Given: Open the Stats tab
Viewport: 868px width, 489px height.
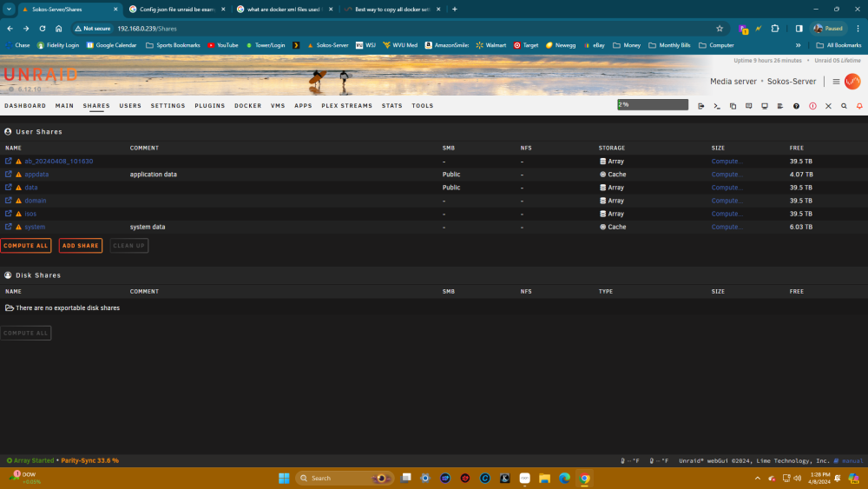Looking at the screenshot, I should (392, 106).
